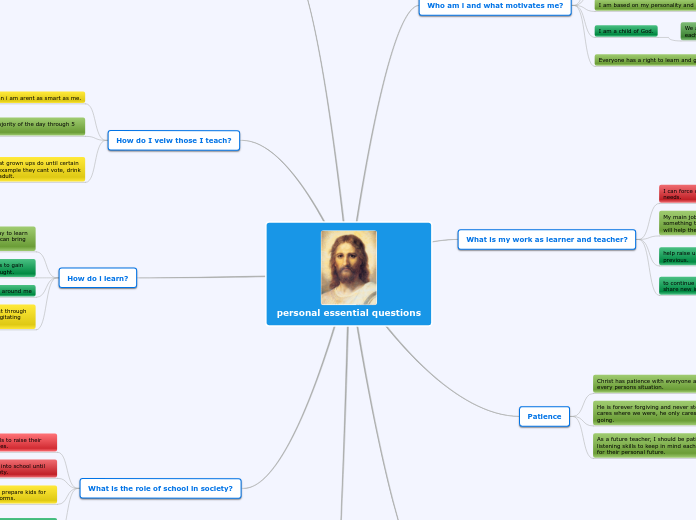The height and width of the screenshot is (520, 696).
Task: Select "What is my work as learner and teacher?" node
Action: coord(546,239)
